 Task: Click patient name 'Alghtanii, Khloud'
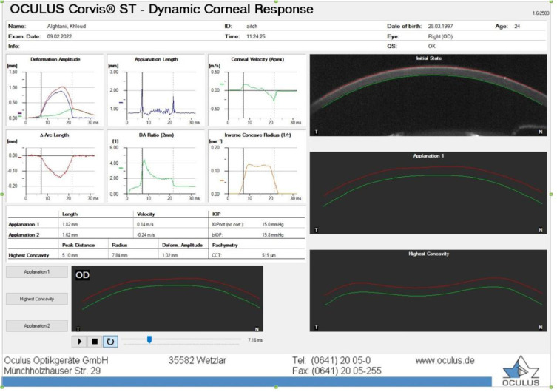pos(67,27)
